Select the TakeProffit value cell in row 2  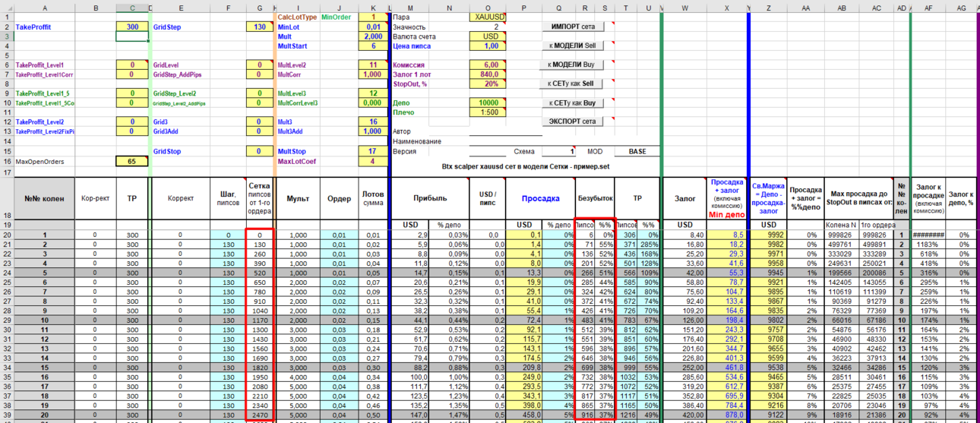coord(132,27)
